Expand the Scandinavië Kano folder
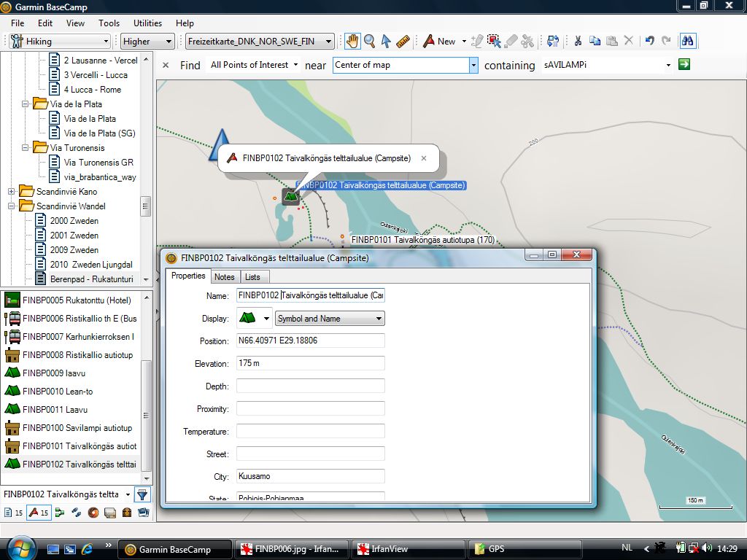Screen dimensions: 747x560 coord(12,192)
